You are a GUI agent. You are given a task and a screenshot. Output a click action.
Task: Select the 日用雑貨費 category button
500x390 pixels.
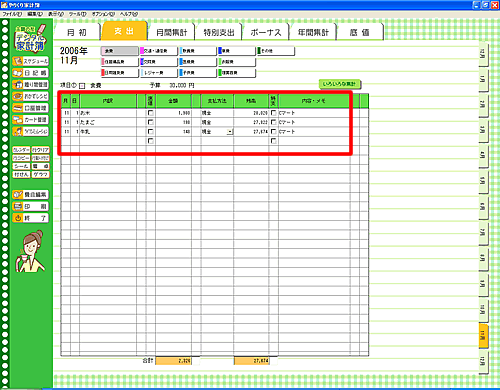pyautogui.click(x=120, y=73)
